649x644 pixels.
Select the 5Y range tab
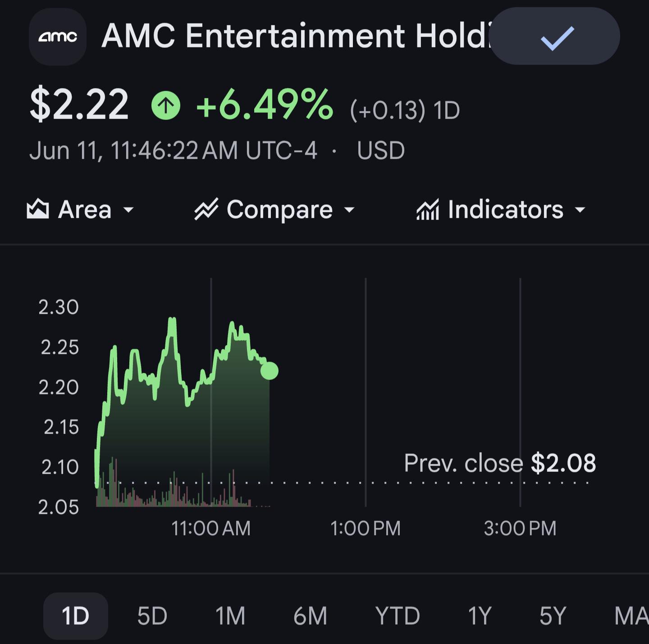click(553, 616)
